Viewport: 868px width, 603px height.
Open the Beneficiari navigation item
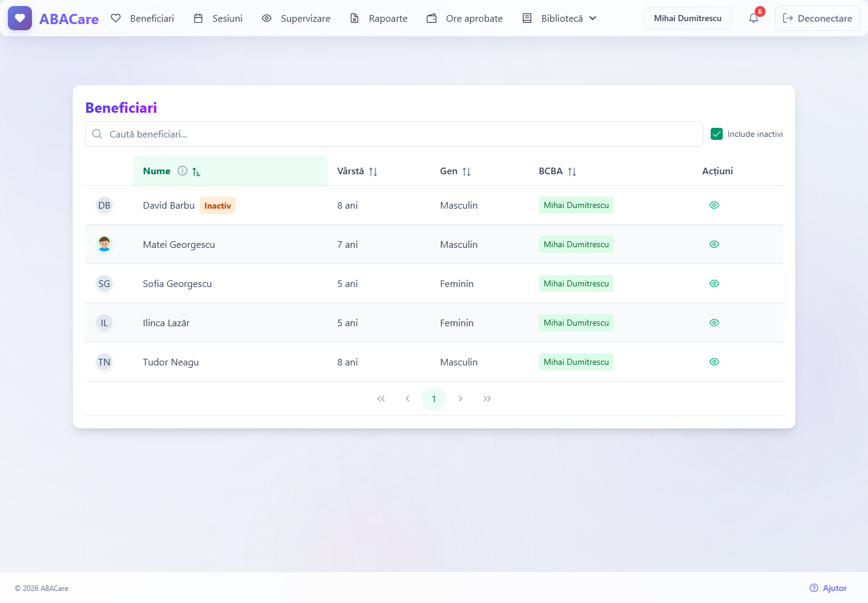pos(142,18)
